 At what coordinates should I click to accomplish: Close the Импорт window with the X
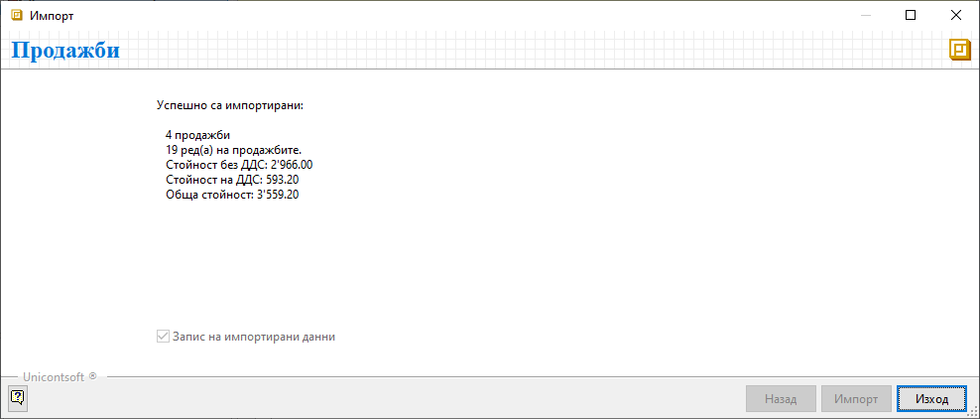tap(956, 16)
